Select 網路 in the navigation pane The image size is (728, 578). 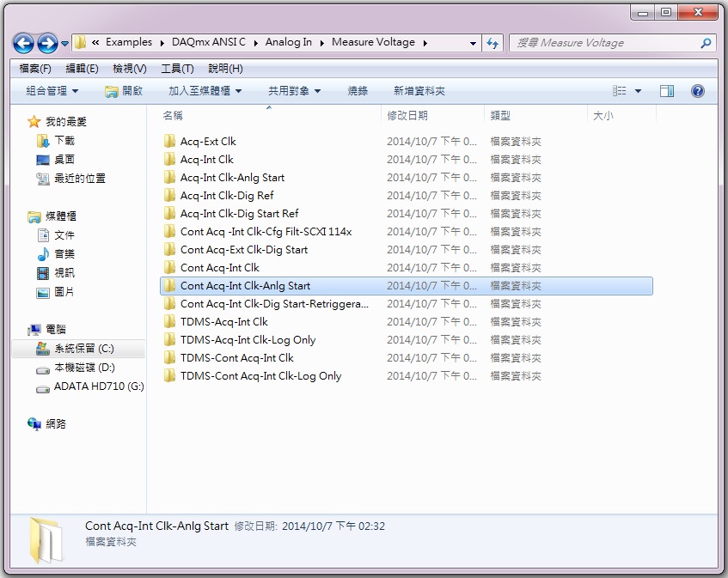click(x=56, y=423)
